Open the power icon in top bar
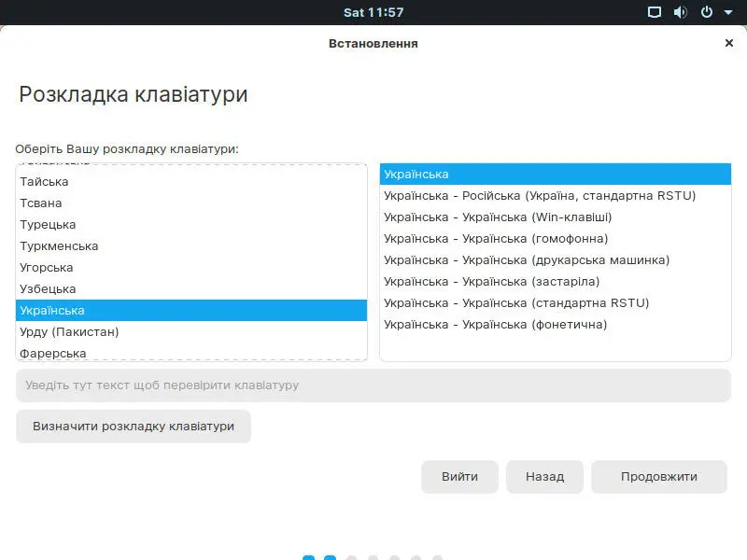Image resolution: width=747 pixels, height=560 pixels. pyautogui.click(x=707, y=12)
